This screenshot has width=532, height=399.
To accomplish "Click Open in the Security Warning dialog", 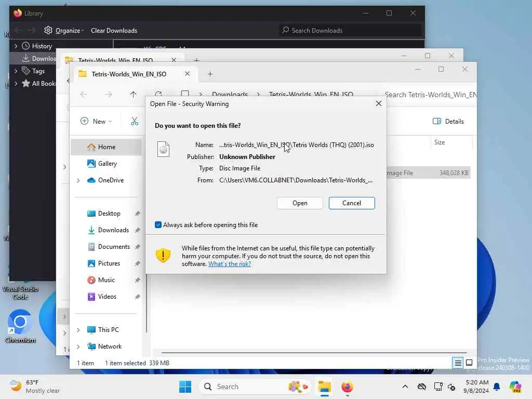I will pyautogui.click(x=300, y=203).
